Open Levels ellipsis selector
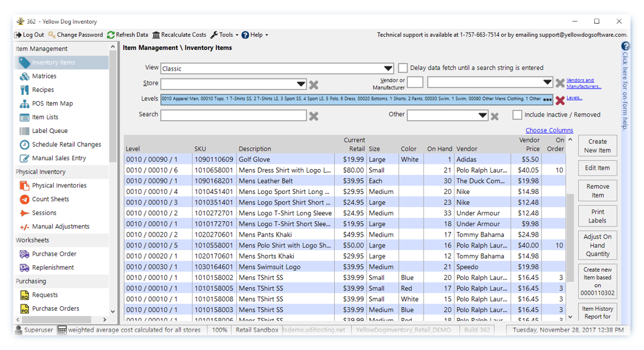644x350 pixels. [x=547, y=100]
